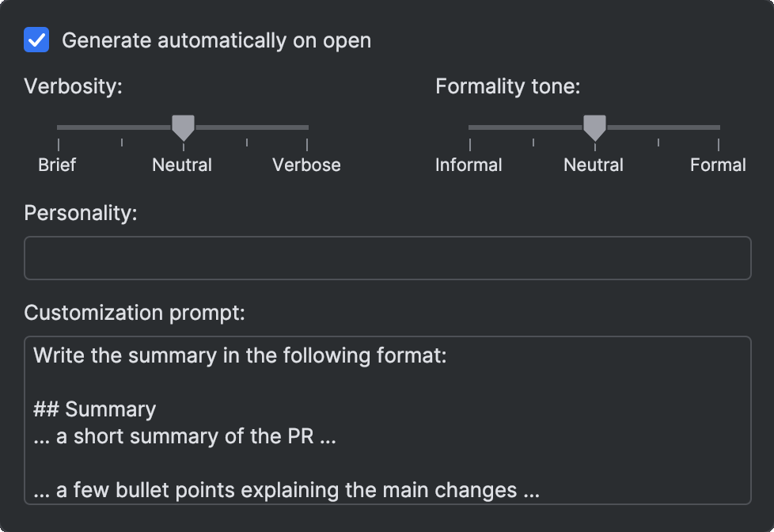Click the Formality tone heading

[x=508, y=85]
